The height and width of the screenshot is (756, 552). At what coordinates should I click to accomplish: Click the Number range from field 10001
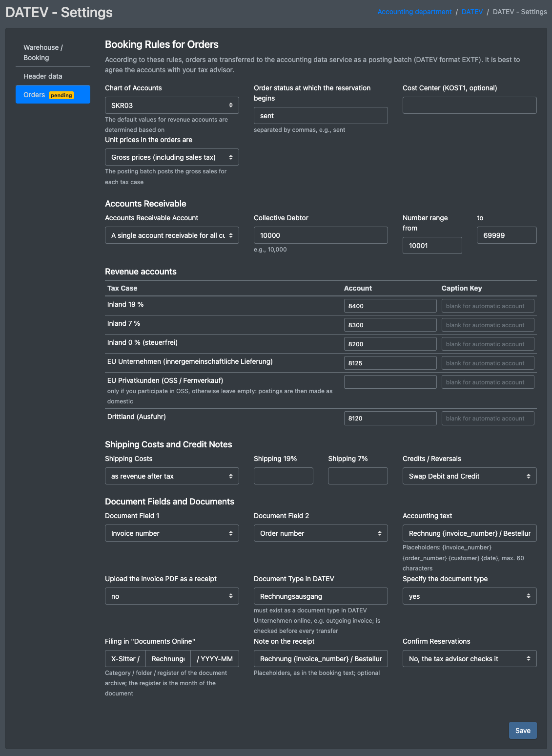click(432, 246)
